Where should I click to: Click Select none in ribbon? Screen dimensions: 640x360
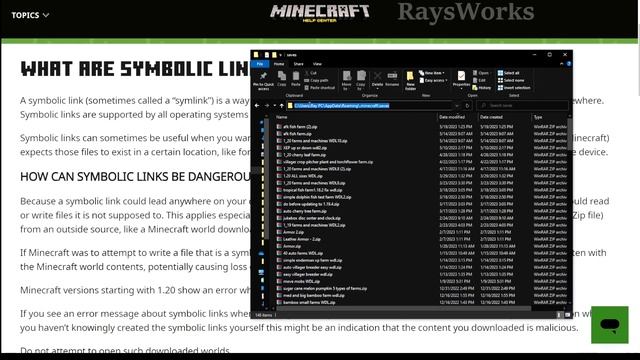[x=511, y=80]
